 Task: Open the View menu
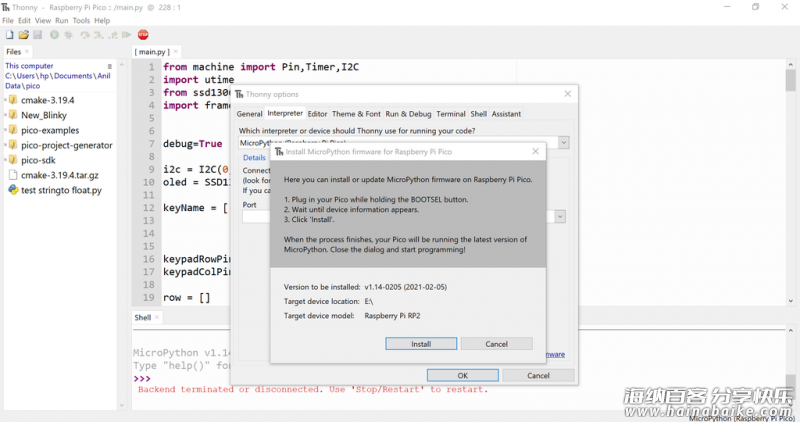point(43,20)
